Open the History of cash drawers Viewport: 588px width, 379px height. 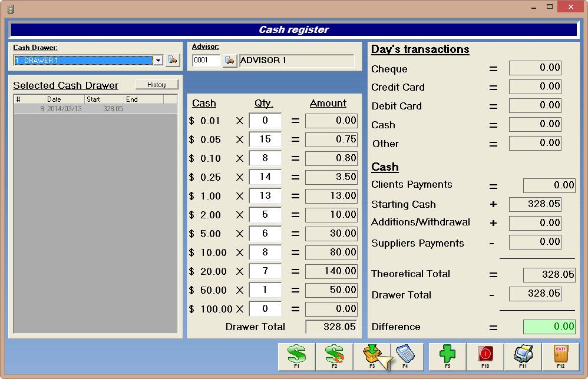[x=157, y=85]
